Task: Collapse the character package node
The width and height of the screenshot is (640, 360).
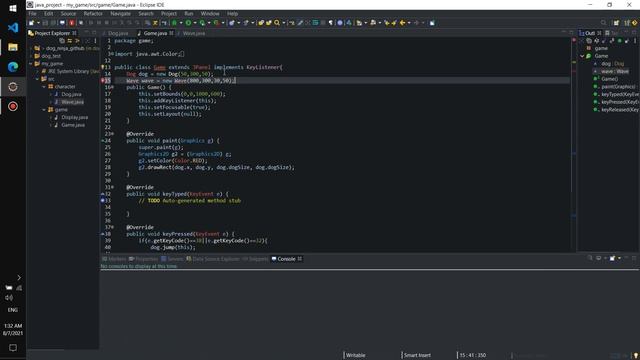Action: tap(44, 87)
